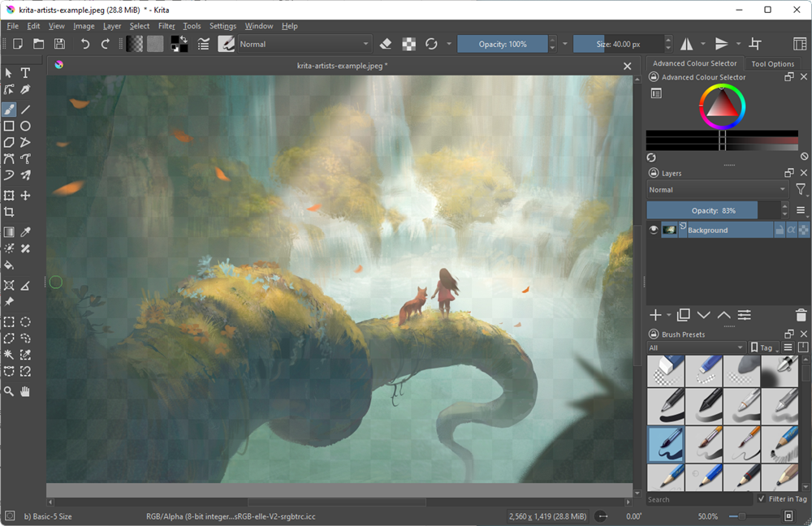Select the Text tool in toolbox
The image size is (812, 526).
tap(25, 73)
